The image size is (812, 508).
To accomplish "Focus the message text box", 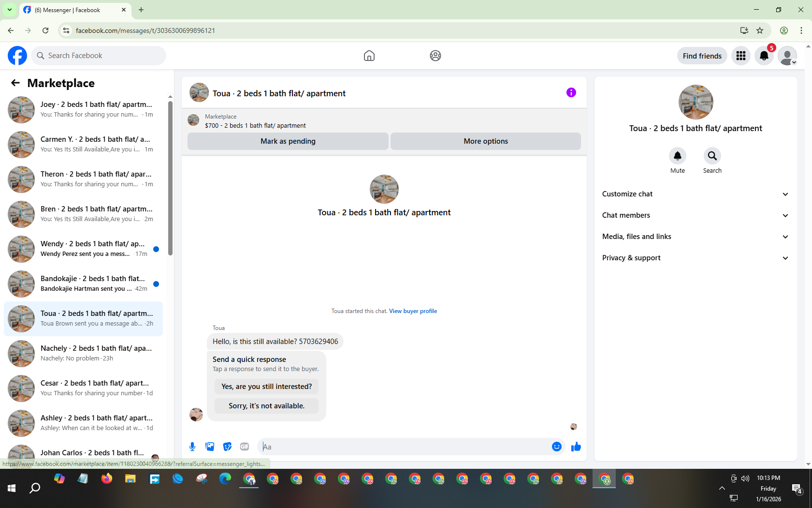I will point(404,447).
